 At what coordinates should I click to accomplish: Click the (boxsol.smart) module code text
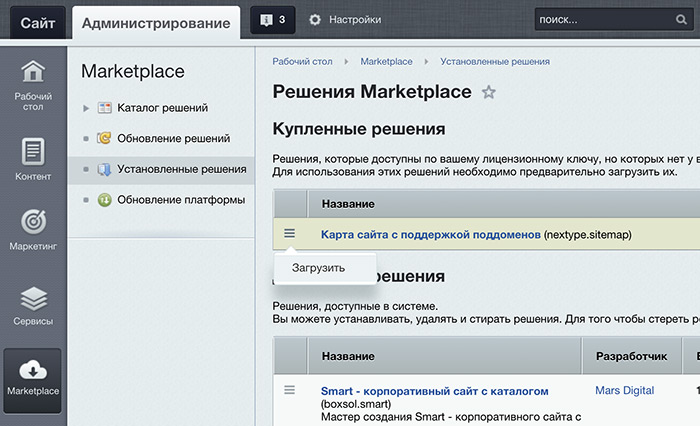356,404
